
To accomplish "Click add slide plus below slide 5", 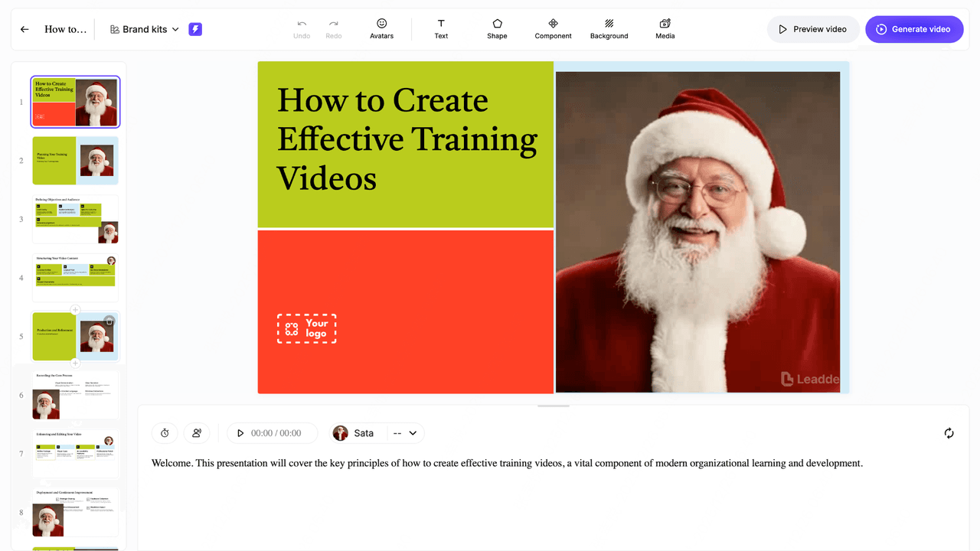I will click(75, 363).
